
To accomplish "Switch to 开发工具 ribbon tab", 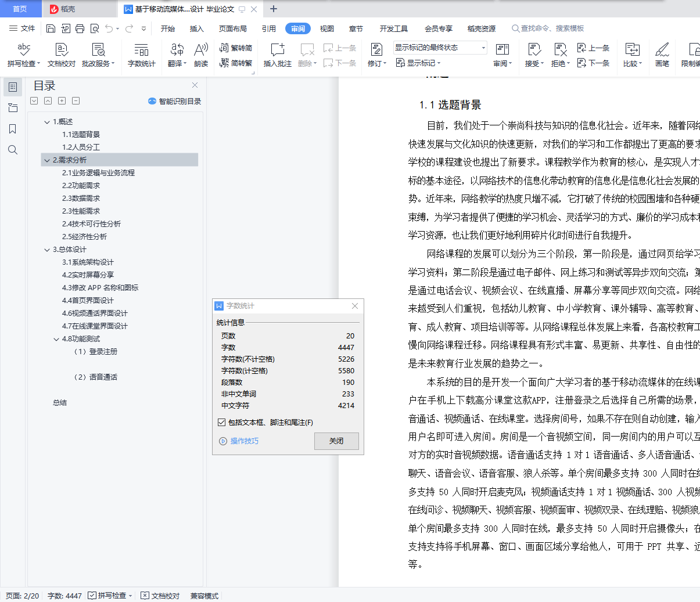I will pyautogui.click(x=394, y=28).
